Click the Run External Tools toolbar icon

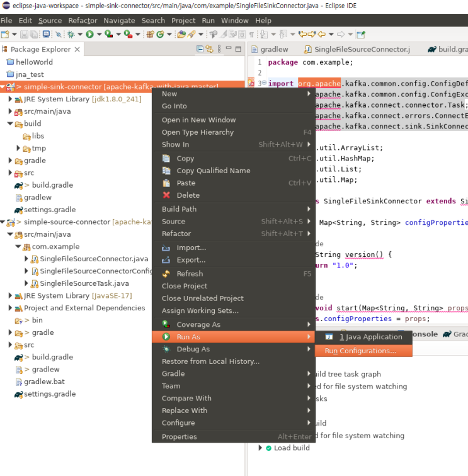tap(128, 34)
